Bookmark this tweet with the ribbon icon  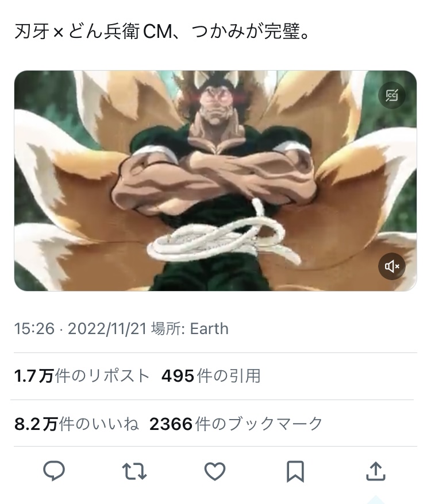295,471
